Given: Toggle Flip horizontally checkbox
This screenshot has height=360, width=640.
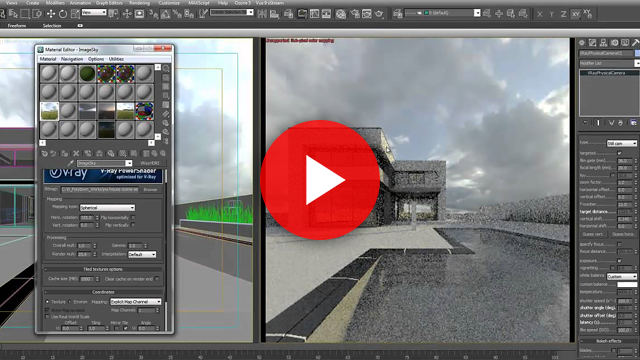Looking at the screenshot, I should click(133, 218).
